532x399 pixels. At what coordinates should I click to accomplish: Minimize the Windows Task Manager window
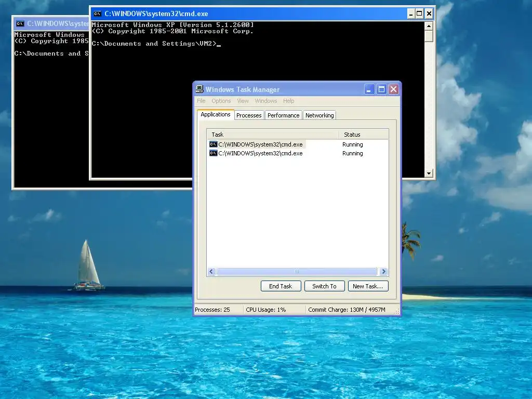pos(369,89)
